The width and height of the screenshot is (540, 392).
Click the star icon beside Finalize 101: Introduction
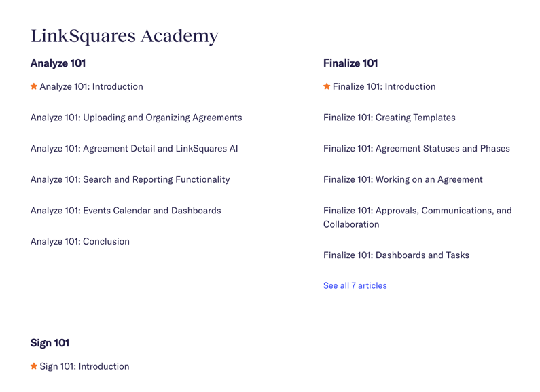[x=327, y=86]
